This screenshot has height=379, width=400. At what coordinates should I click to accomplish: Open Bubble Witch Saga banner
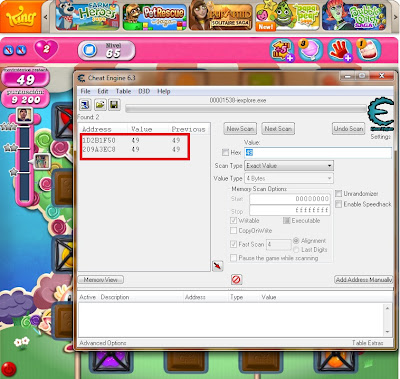pyautogui.click(x=354, y=16)
